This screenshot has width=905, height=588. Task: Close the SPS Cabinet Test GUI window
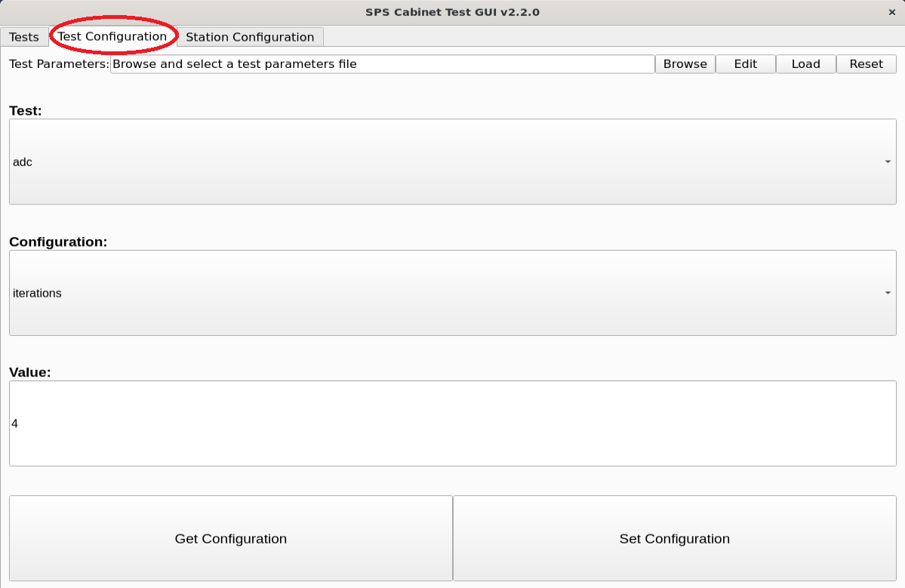(891, 12)
